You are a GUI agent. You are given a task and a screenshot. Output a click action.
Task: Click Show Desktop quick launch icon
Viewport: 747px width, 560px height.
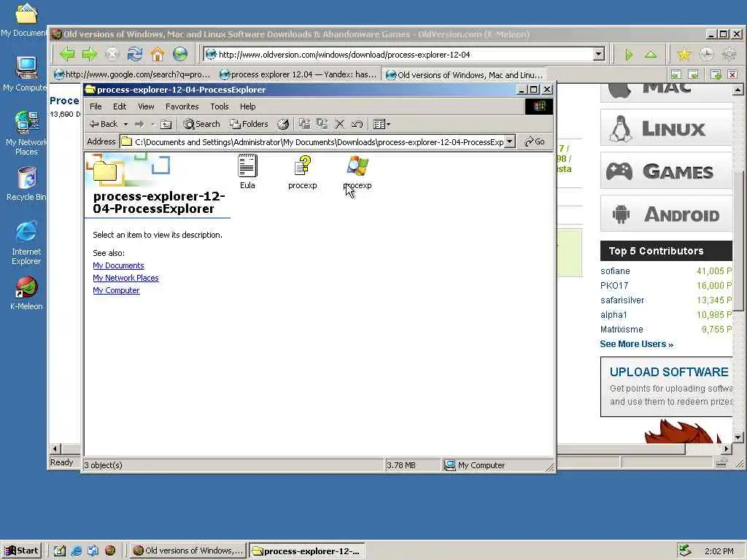point(59,551)
